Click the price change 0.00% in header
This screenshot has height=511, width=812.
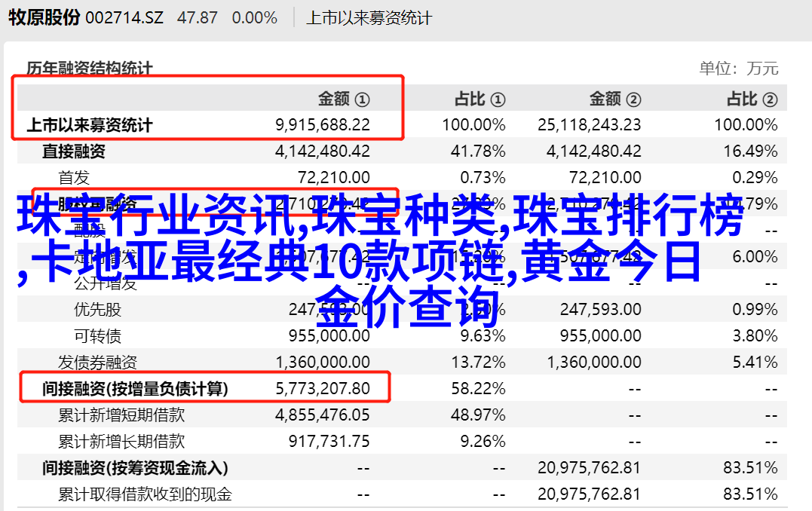click(254, 18)
